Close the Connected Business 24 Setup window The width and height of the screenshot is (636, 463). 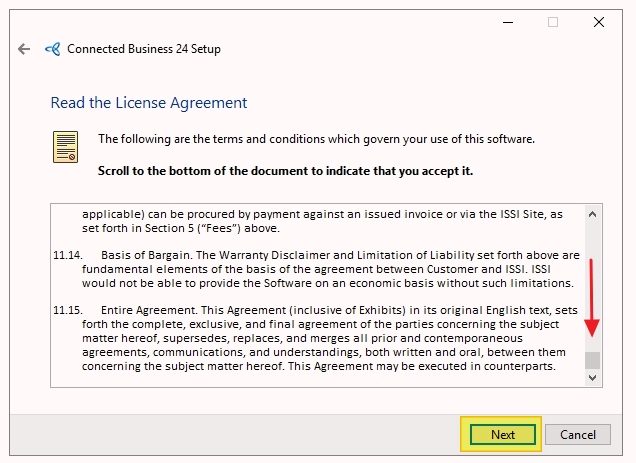[599, 22]
